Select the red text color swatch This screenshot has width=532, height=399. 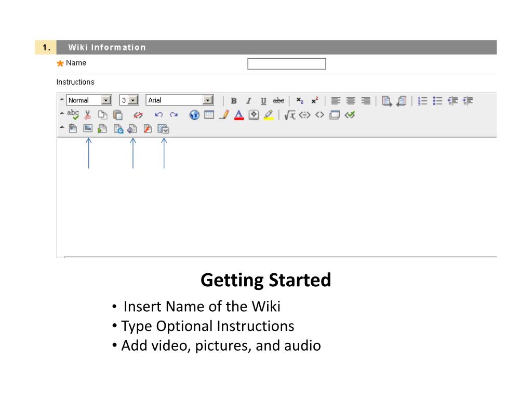239,115
